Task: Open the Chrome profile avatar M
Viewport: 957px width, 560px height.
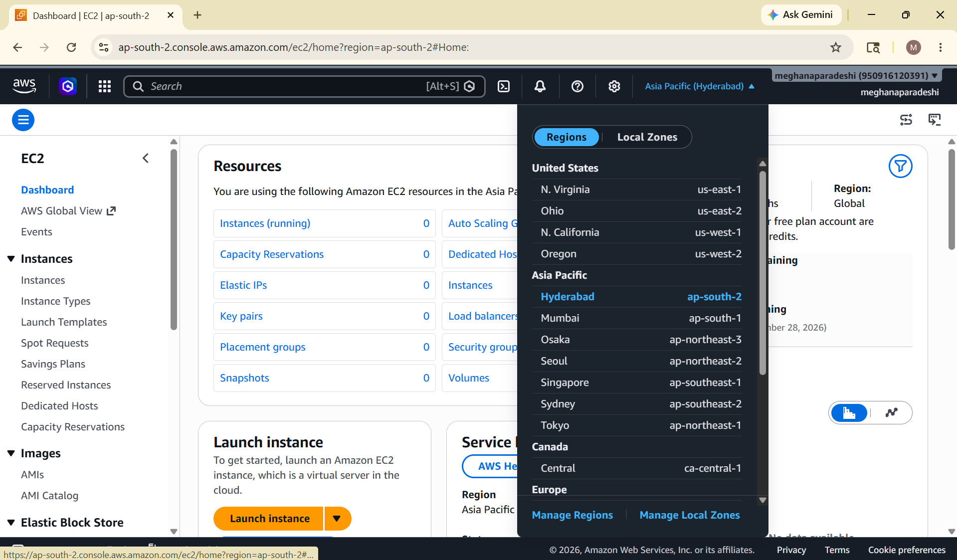Action: pyautogui.click(x=914, y=47)
